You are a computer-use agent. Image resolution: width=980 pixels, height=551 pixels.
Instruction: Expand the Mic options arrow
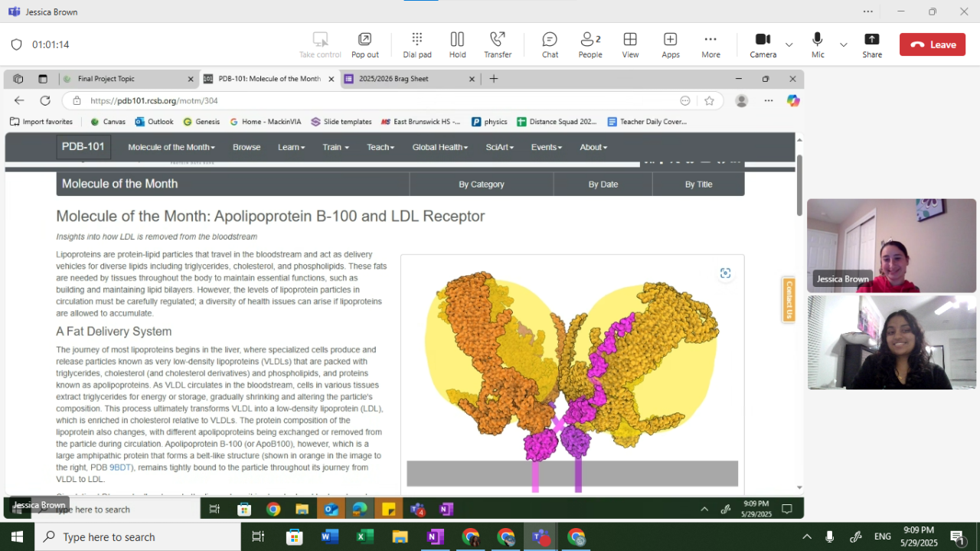coord(843,45)
